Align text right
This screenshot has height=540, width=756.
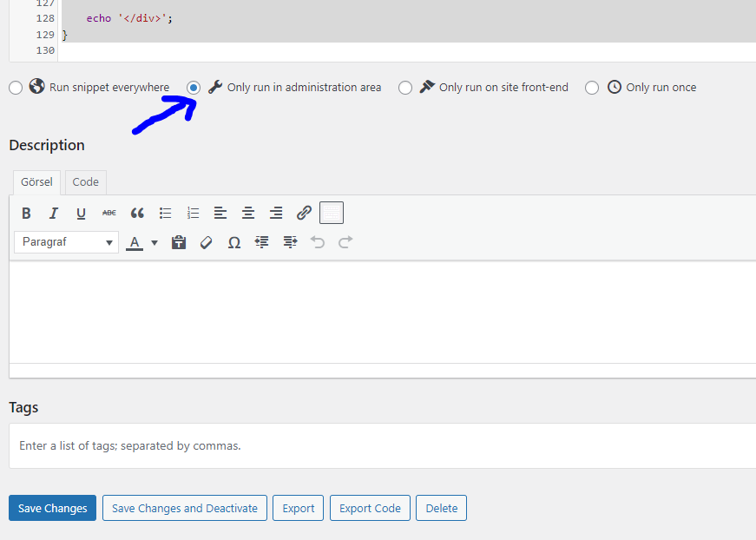276,213
